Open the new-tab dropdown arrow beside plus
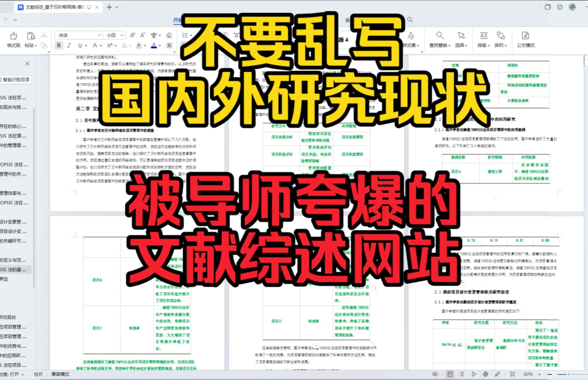This screenshot has width=588, height=380. (x=117, y=7)
